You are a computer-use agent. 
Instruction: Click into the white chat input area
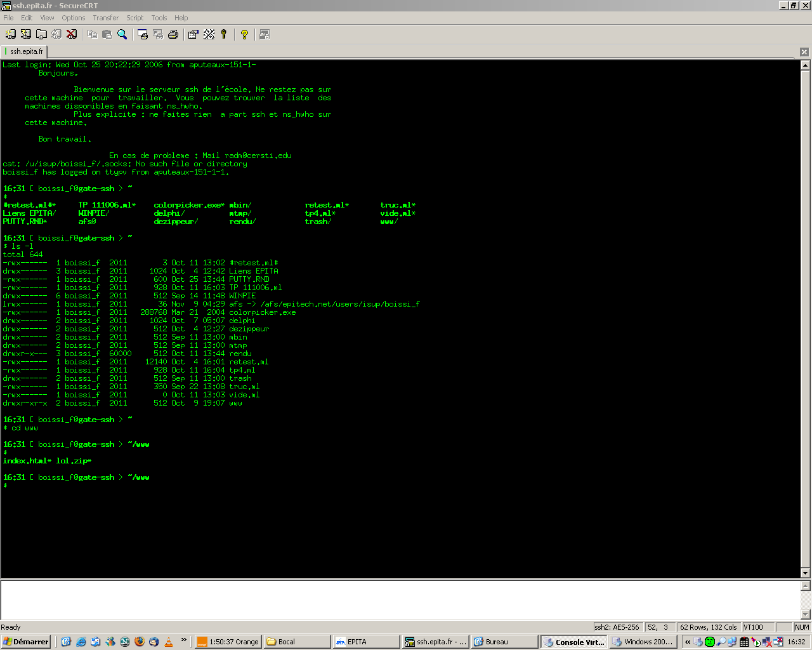[400, 599]
